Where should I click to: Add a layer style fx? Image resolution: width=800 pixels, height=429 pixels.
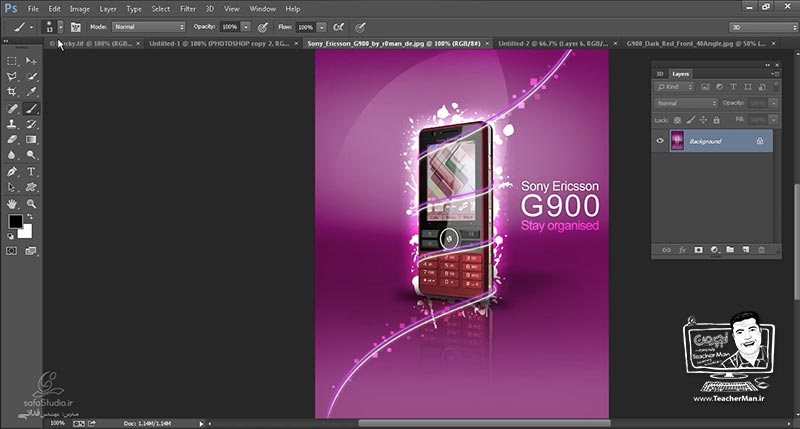[683, 249]
